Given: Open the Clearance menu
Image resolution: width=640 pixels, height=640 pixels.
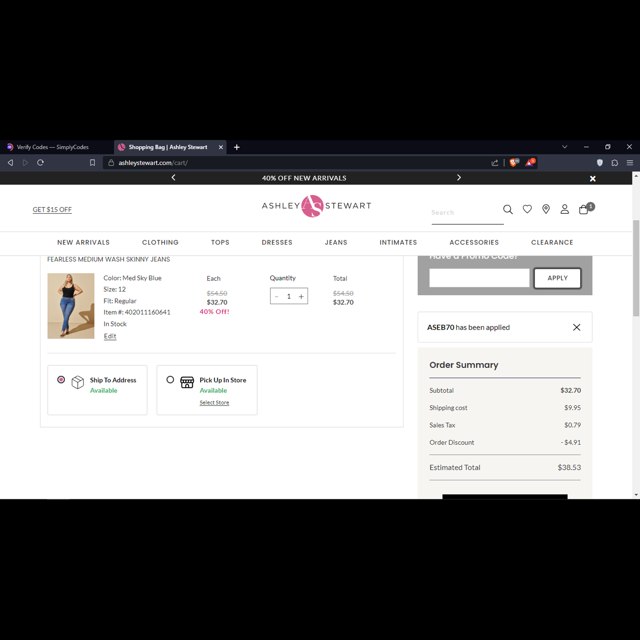Looking at the screenshot, I should point(552,242).
